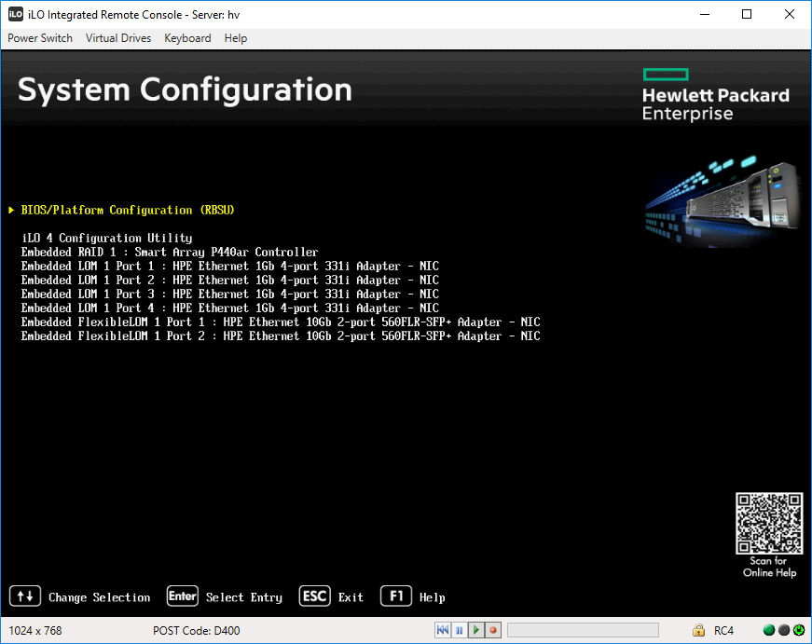Toggle playback pause for the console capture
This screenshot has width=812, height=644.
(x=460, y=630)
